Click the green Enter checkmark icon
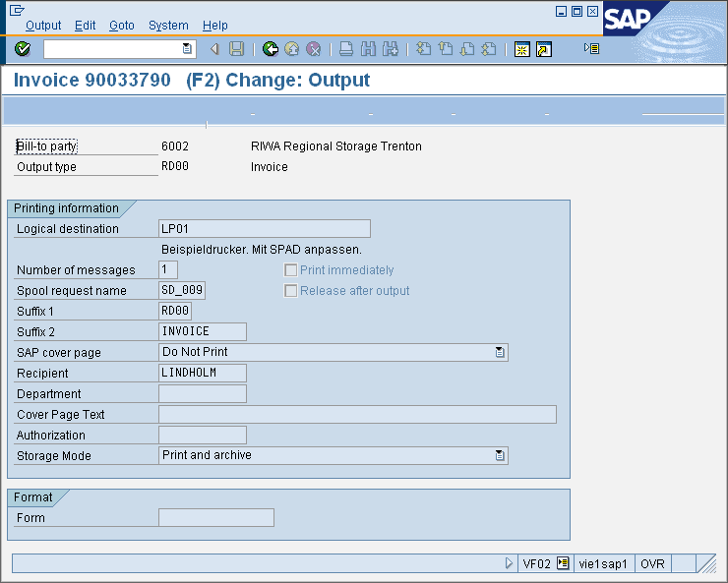The height and width of the screenshot is (583, 728). [x=23, y=49]
